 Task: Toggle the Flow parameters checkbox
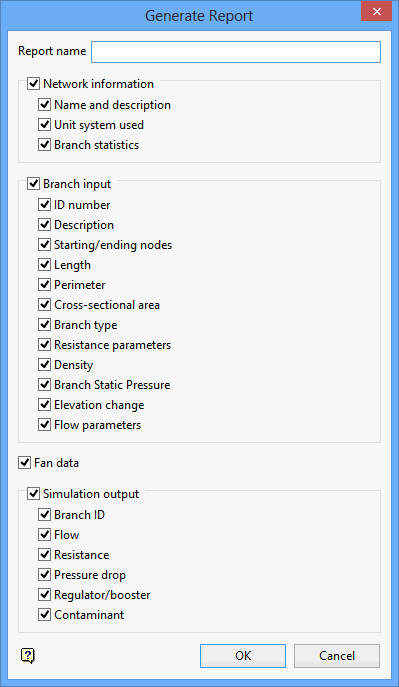click(44, 425)
